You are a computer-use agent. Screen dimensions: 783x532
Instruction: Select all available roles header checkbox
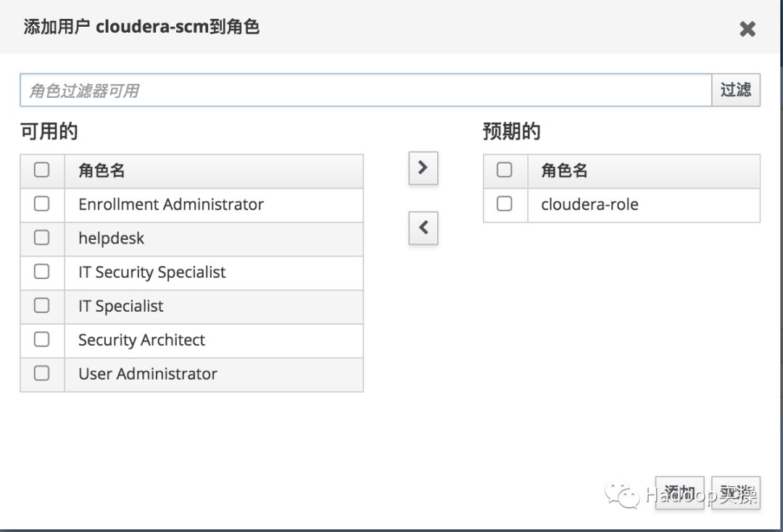tap(42, 170)
